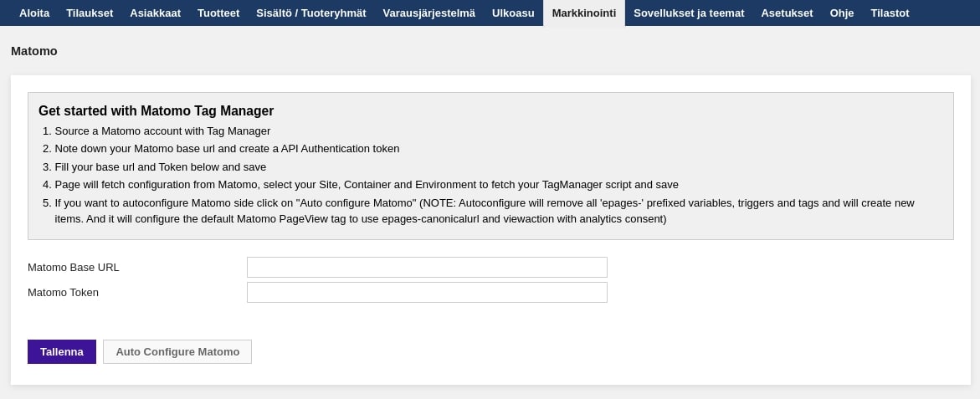Click the 'Get started with Matomo Tag Manager' heading

156,110
